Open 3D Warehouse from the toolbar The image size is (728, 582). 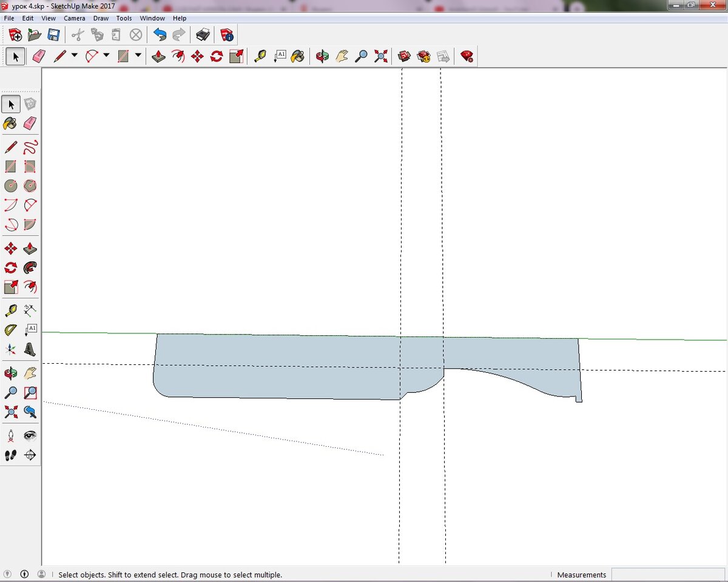pyautogui.click(x=404, y=56)
